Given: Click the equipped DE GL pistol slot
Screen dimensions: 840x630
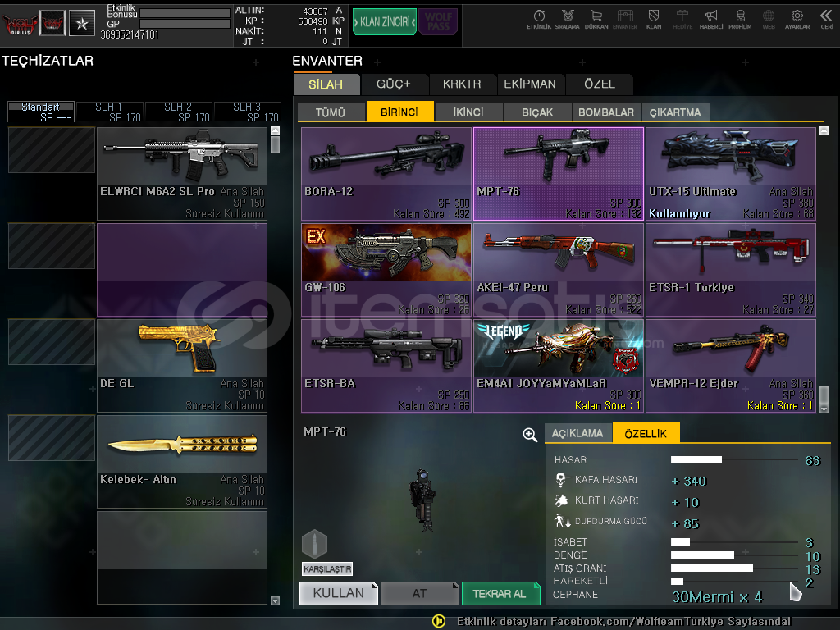Looking at the screenshot, I should click(182, 366).
